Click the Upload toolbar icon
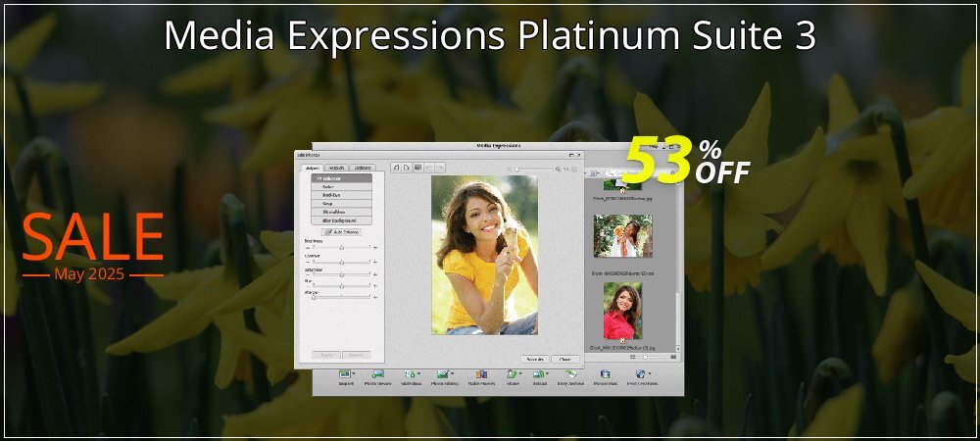The height and width of the screenshot is (441, 980). coord(538,374)
